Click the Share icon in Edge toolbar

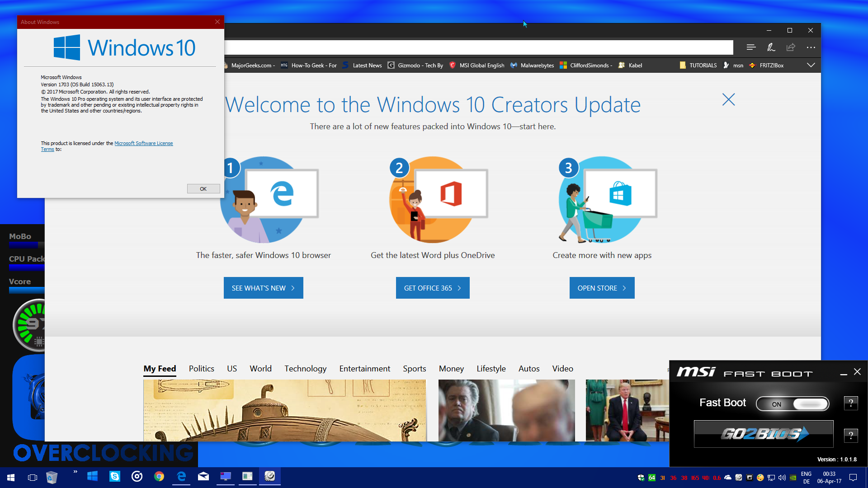tap(791, 47)
